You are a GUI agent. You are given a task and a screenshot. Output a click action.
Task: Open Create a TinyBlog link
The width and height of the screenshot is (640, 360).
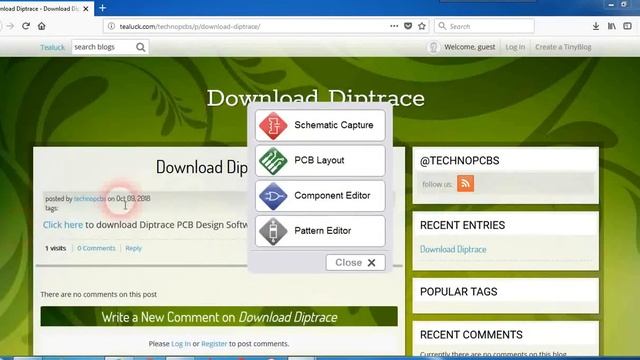click(563, 47)
